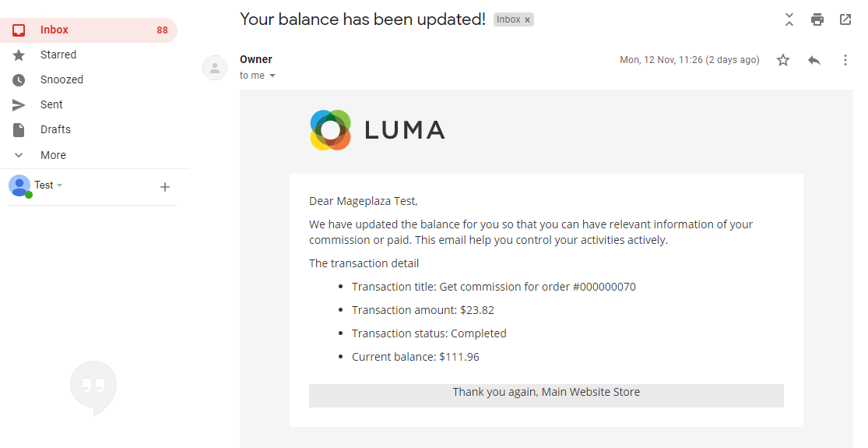Open the Snoozed folder
This screenshot has height=448, width=868.
61,79
